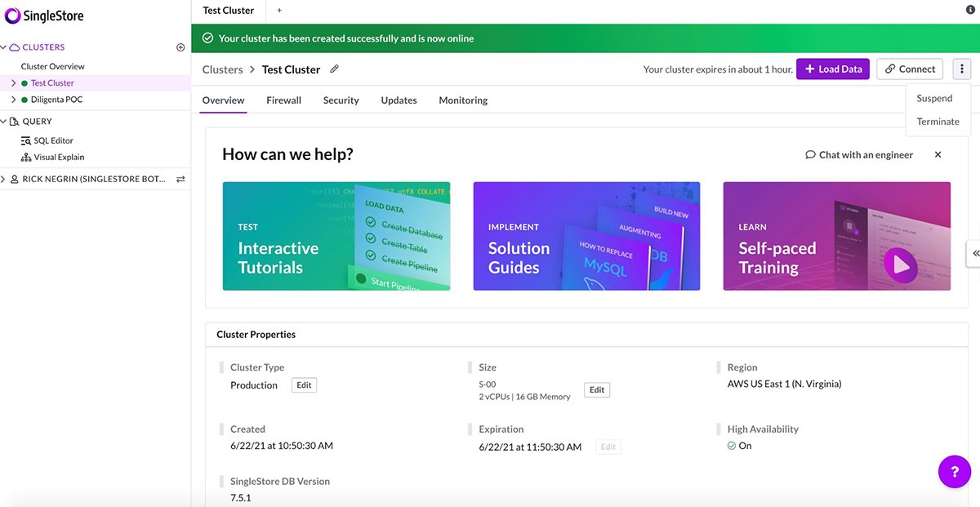The width and height of the screenshot is (980, 507).
Task: Switch to the Monitoring tab
Action: click(x=462, y=100)
